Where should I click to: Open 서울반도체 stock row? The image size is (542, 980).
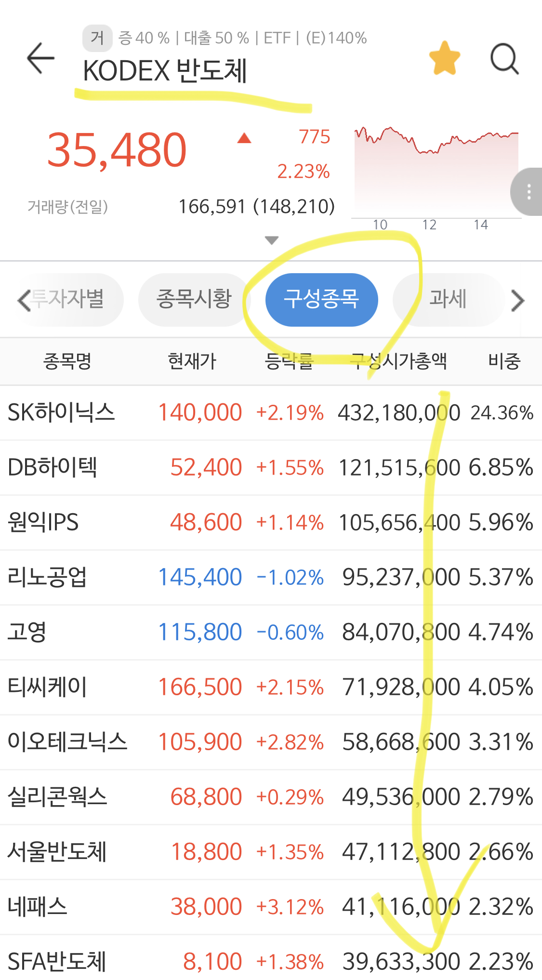pos(271,852)
